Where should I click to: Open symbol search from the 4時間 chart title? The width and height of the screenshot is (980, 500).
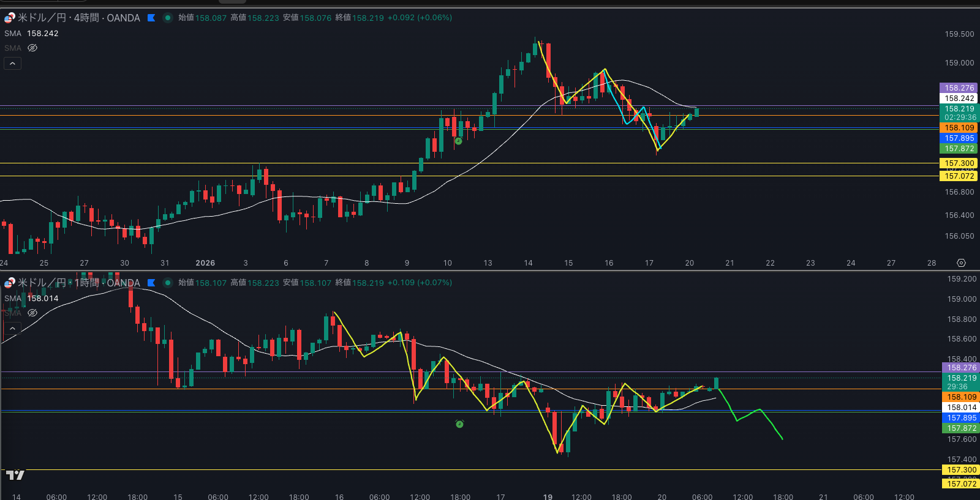pyautogui.click(x=78, y=18)
